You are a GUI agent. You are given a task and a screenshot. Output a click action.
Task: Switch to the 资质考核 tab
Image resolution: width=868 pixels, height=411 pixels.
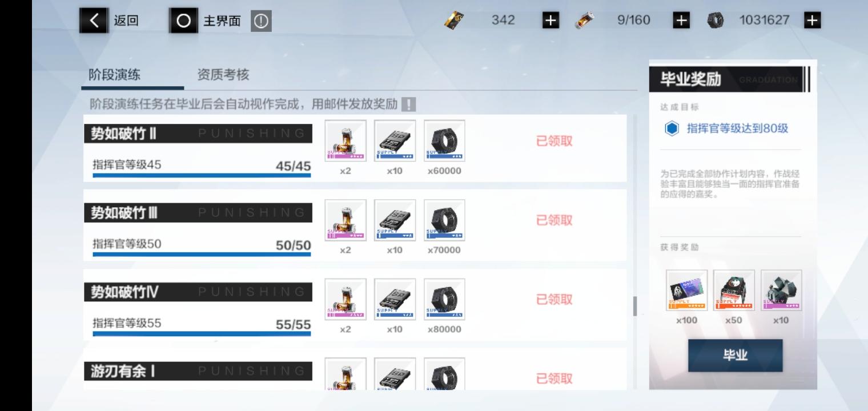223,75
